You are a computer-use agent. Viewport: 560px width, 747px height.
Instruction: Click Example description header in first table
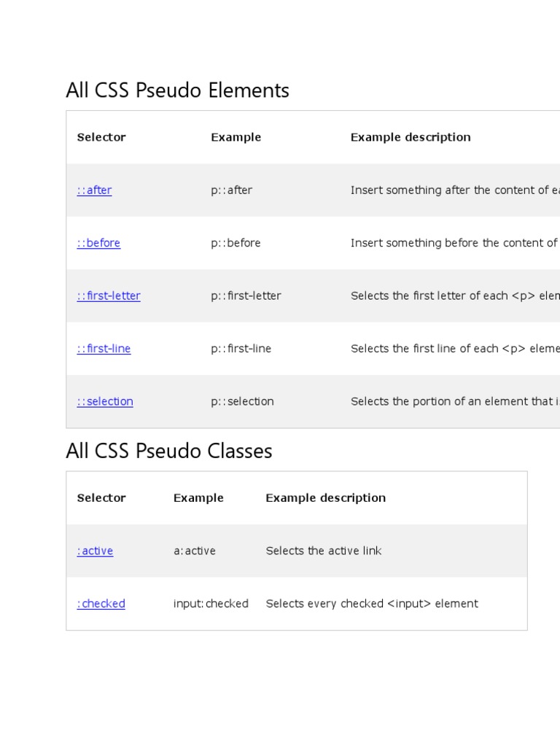click(410, 137)
